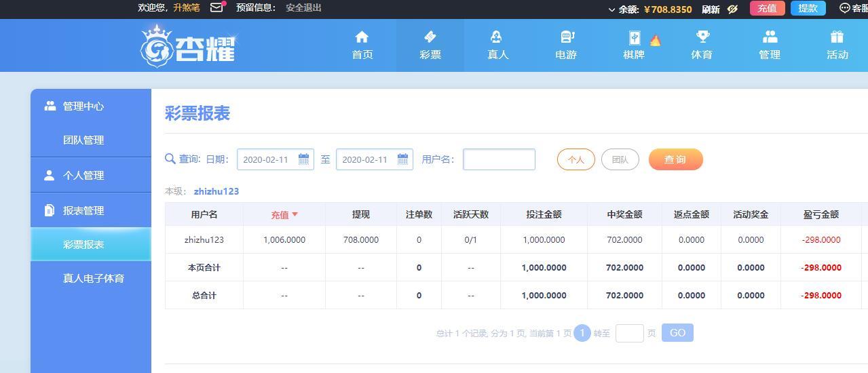Viewport: 868px width, 373px height.
Task: Click the red 充值 button
Action: tap(767, 8)
